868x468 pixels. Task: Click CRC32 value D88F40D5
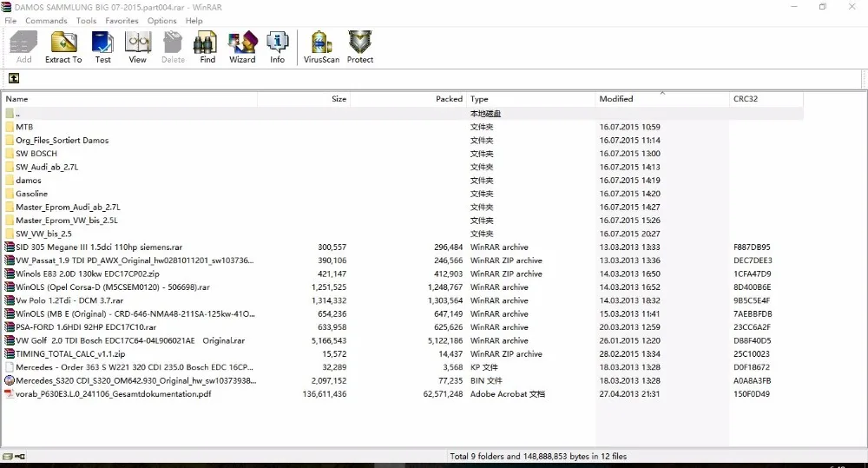pyautogui.click(x=753, y=340)
